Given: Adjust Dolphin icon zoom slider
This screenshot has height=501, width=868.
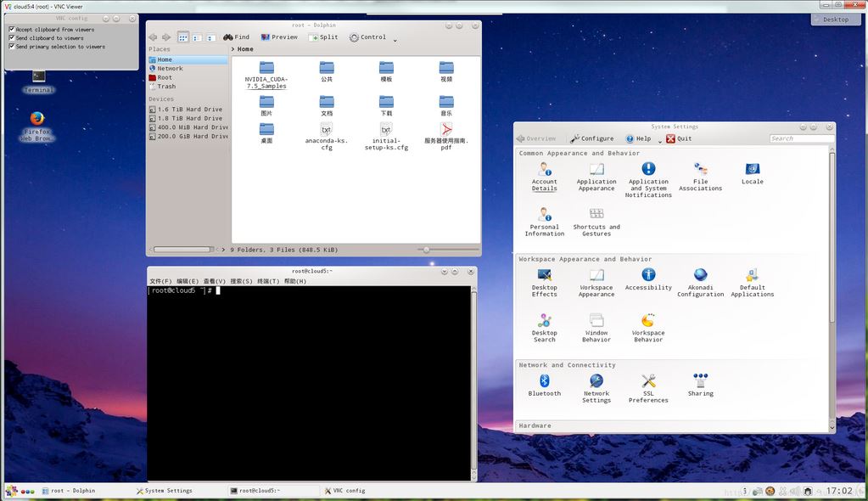Looking at the screenshot, I should tap(426, 250).
